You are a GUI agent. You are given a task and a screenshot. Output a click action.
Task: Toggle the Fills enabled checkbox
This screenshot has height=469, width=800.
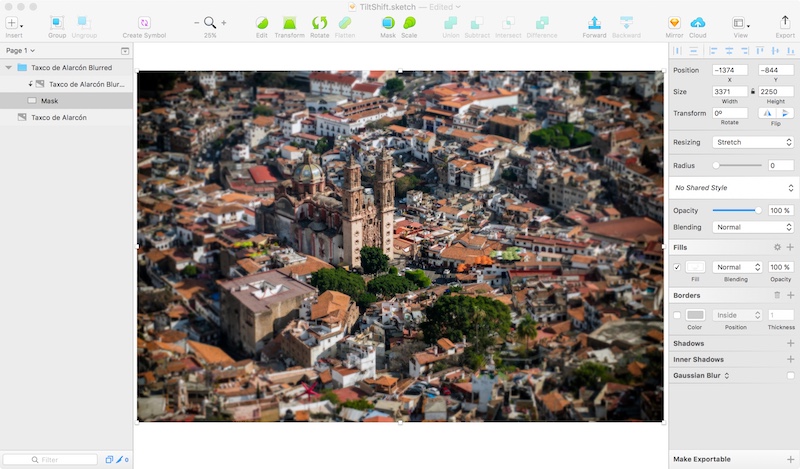[x=677, y=267]
